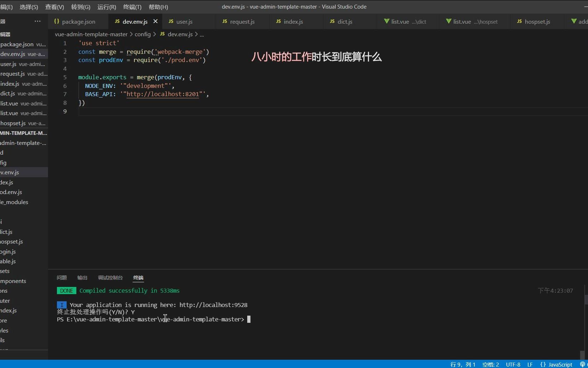This screenshot has width=588, height=368.
Task: Click 行 9, 列 1 cursor position status
Action: coord(463,364)
